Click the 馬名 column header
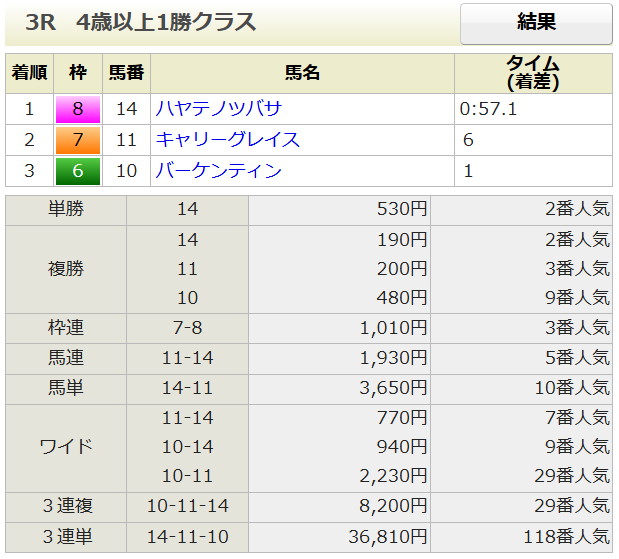This screenshot has width=619, height=559. [x=302, y=73]
